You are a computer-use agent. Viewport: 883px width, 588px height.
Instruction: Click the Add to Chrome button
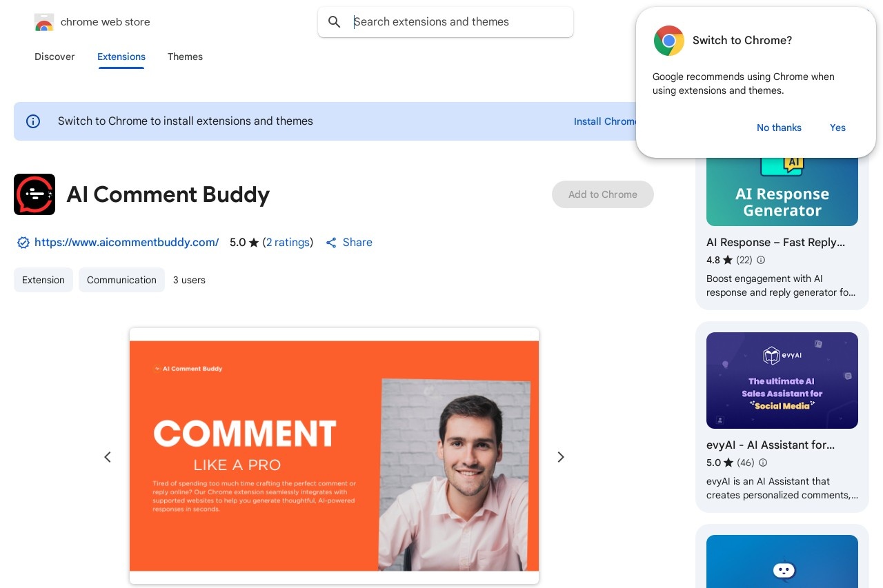pyautogui.click(x=603, y=194)
